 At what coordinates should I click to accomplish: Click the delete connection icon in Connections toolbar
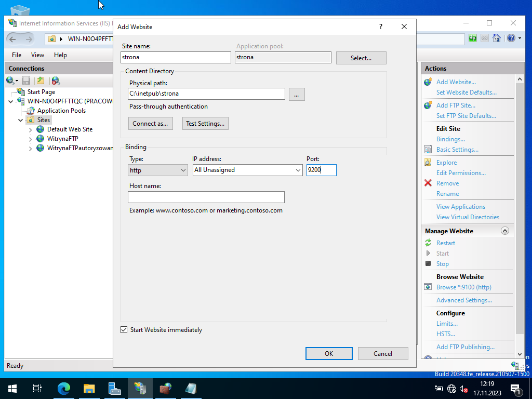56,81
